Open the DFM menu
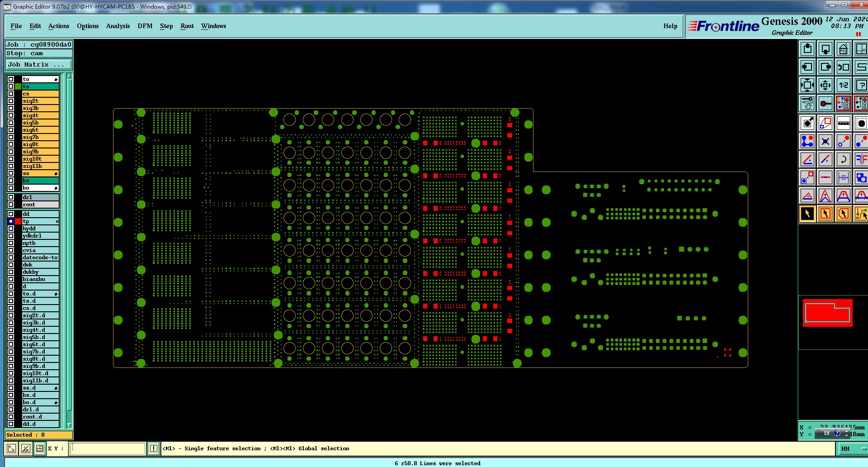Screen dimensions: 868x467 tap(145, 26)
